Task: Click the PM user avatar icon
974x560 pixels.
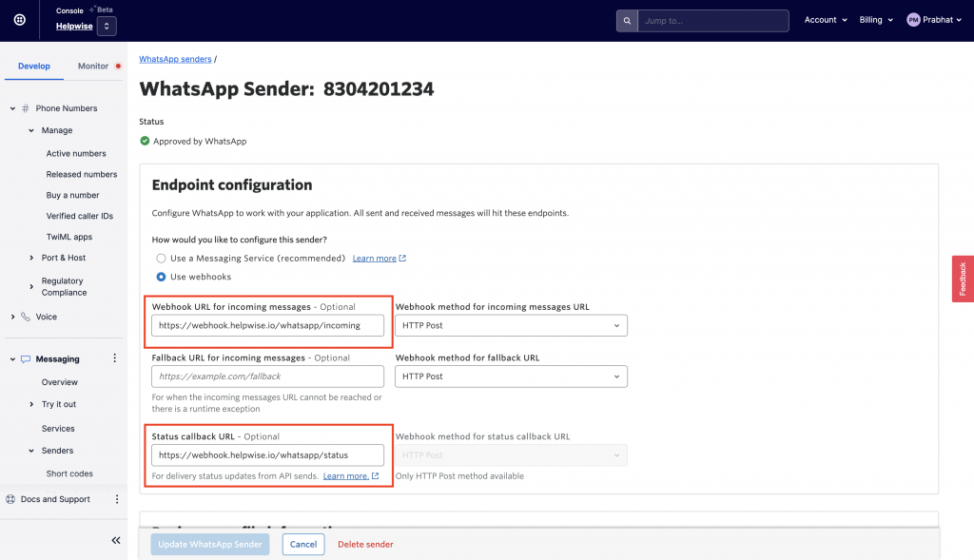Action: pyautogui.click(x=913, y=20)
